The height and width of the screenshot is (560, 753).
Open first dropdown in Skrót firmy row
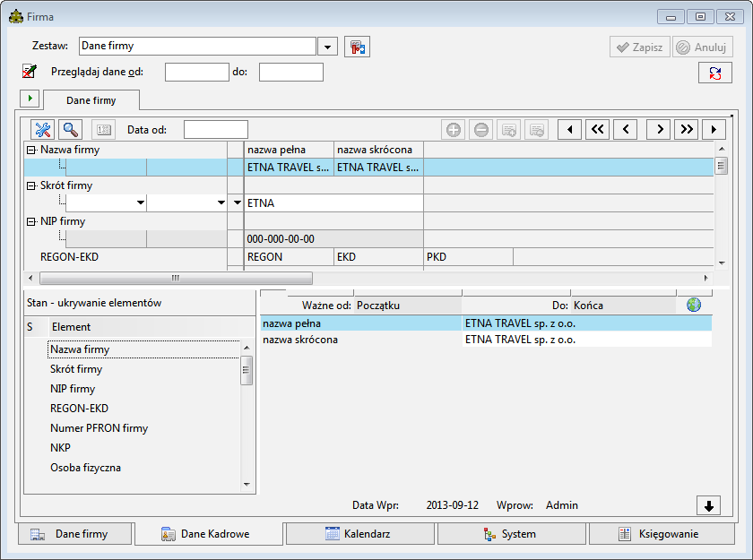pos(140,203)
